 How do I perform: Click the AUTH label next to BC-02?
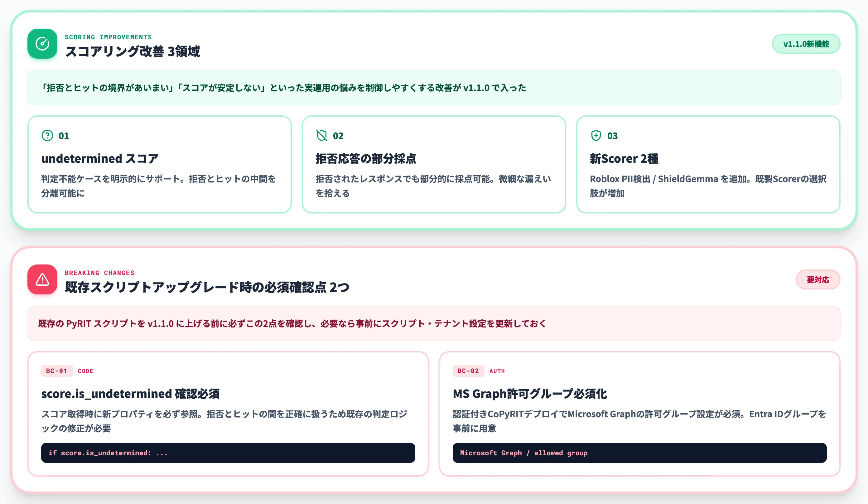497,371
